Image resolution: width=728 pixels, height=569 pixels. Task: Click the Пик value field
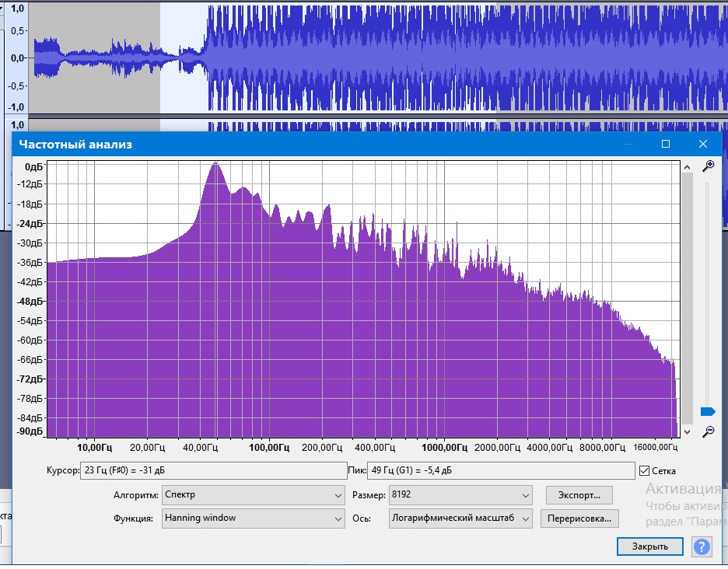coord(500,470)
